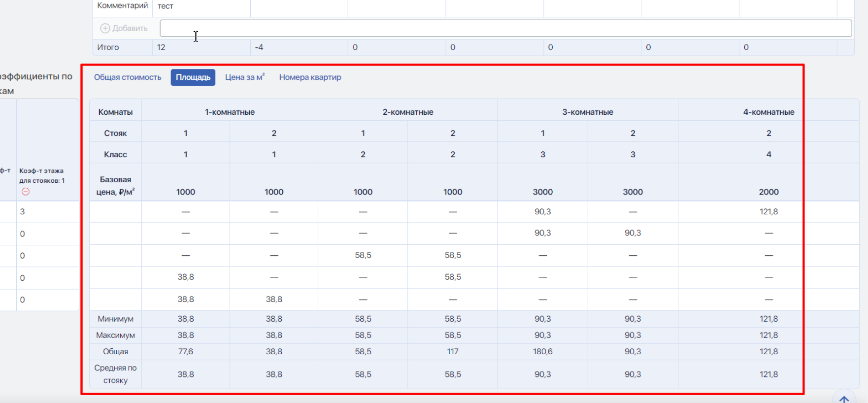The image size is (868, 403).
Task: Select the Площадь tab
Action: [x=193, y=77]
